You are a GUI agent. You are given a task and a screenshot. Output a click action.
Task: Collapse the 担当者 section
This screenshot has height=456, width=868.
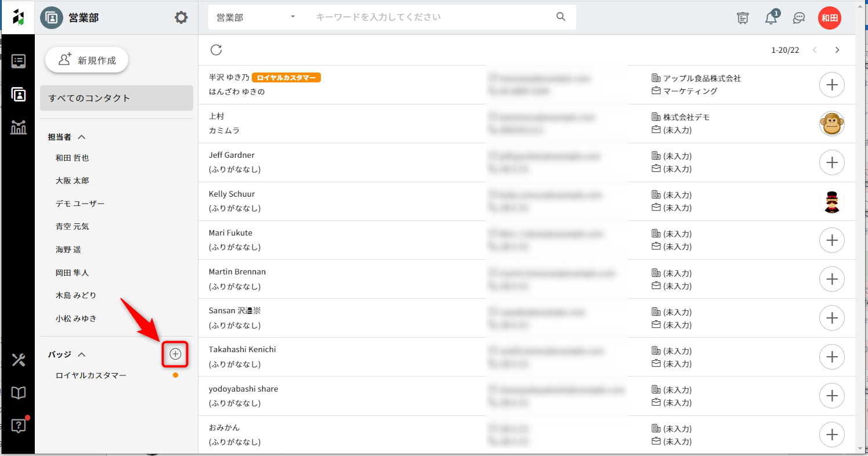pyautogui.click(x=82, y=137)
